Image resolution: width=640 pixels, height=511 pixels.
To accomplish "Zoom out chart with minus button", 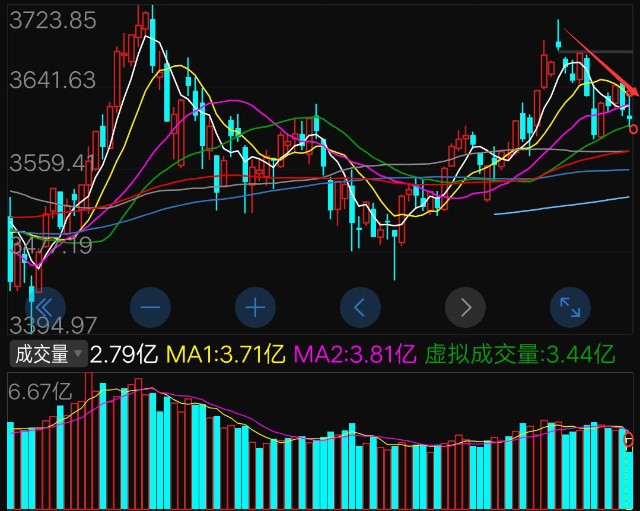I will [150, 307].
